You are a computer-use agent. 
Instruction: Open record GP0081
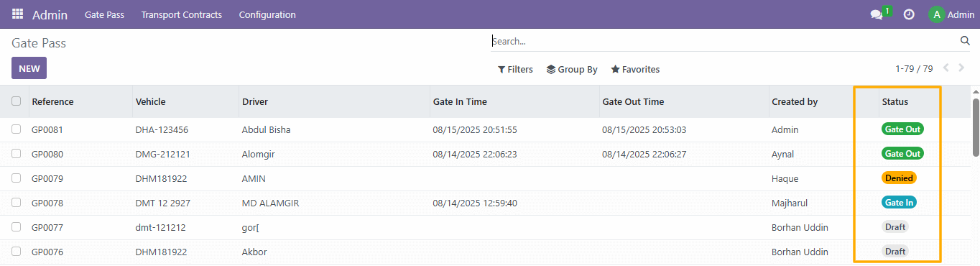(x=47, y=130)
